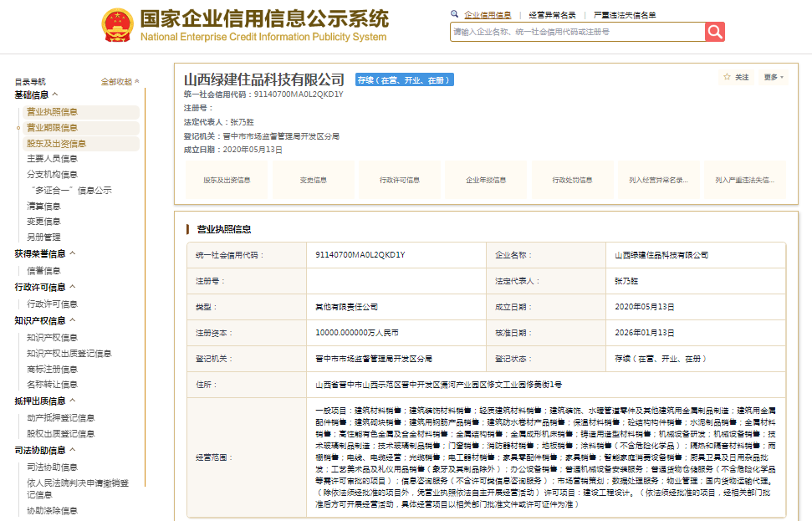The width and height of the screenshot is (812, 521).
Task: Switch to 经营异常名录 search tab
Action: pos(552,14)
